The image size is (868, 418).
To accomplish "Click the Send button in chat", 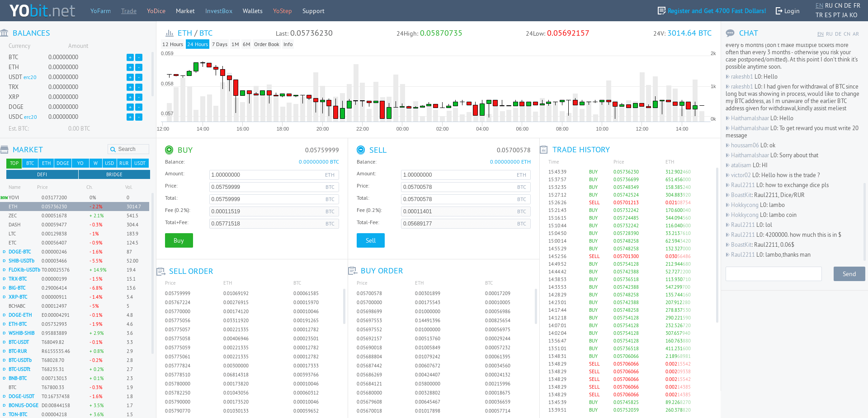I will 849,274.
